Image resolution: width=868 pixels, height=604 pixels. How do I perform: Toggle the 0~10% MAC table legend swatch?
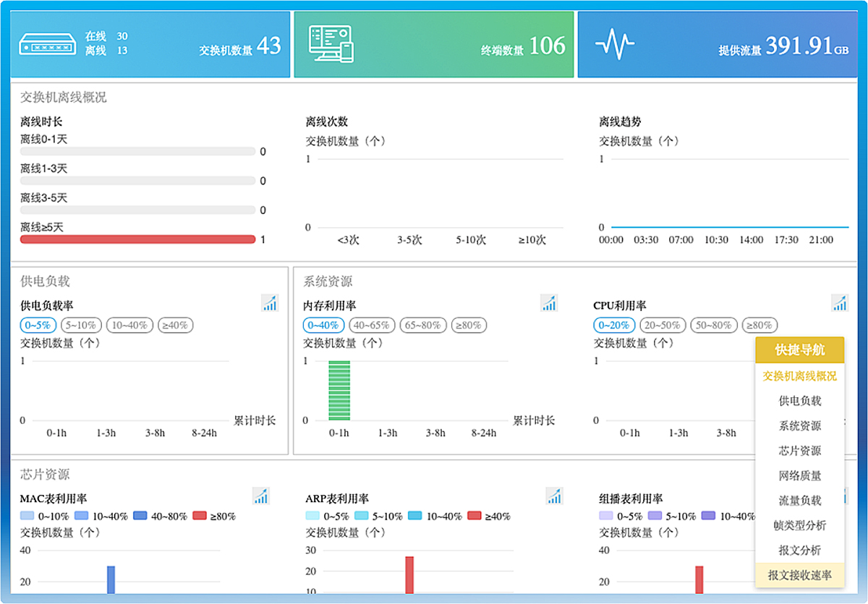click(27, 516)
